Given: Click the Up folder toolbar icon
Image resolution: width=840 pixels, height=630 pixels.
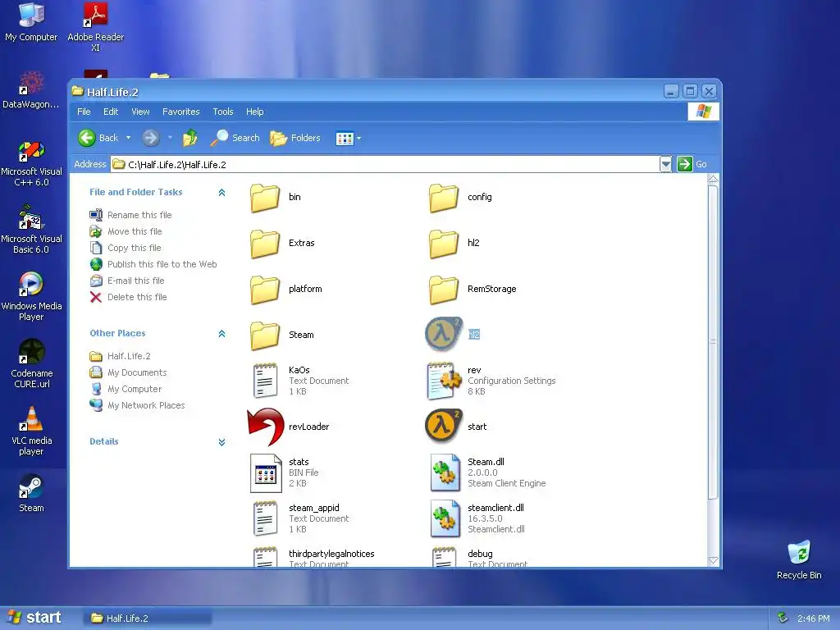Looking at the screenshot, I should click(x=189, y=138).
